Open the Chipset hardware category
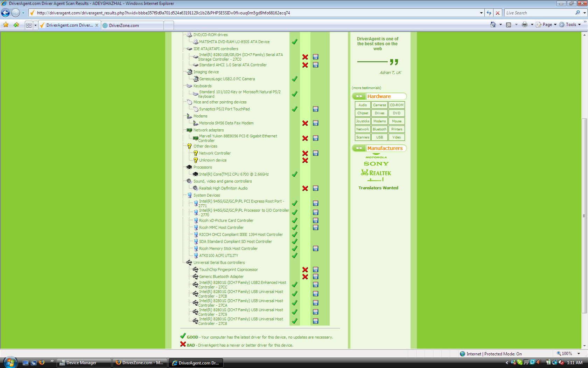The height and width of the screenshot is (368, 588). click(363, 113)
